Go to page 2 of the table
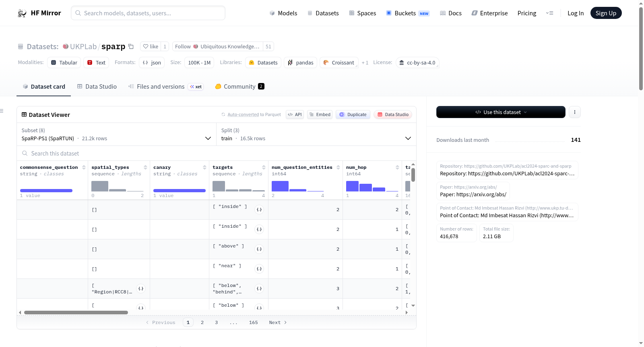The image size is (644, 347). tap(202, 322)
